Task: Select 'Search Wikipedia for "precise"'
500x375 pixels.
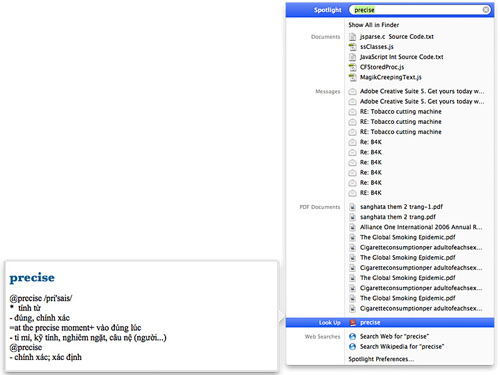Action: click(x=402, y=347)
